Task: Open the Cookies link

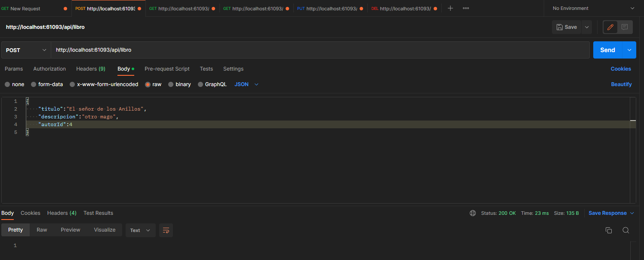Action: pos(621,69)
